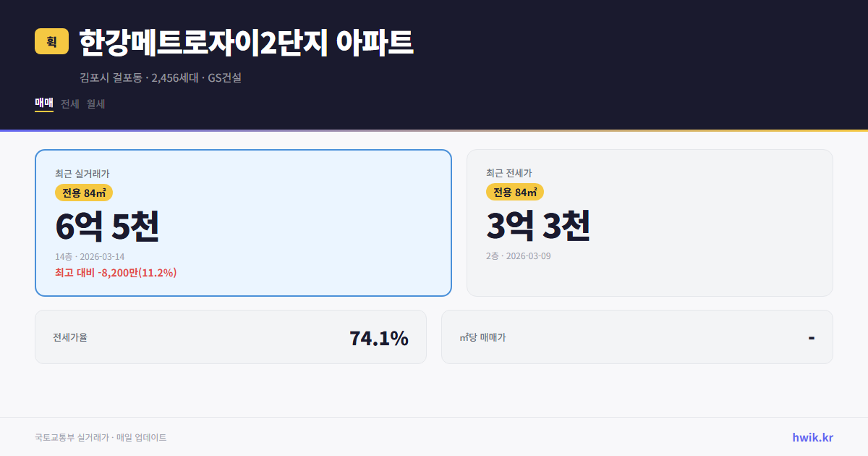Click the 6억 5천 sale price value
868x456 pixels.
[106, 227]
